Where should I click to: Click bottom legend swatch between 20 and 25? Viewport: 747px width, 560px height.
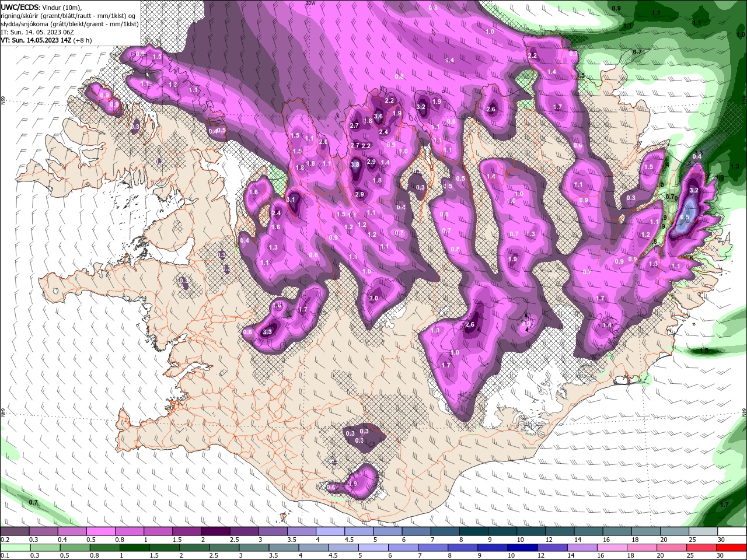tap(672, 548)
